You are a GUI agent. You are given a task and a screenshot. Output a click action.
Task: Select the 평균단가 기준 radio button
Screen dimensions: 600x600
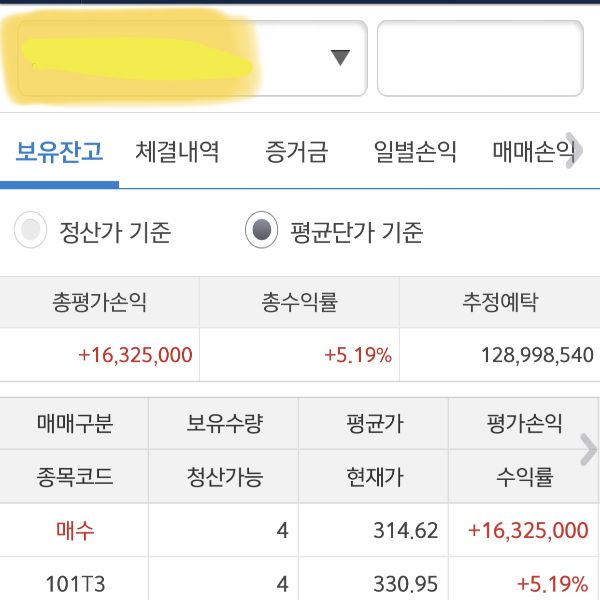click(x=261, y=232)
